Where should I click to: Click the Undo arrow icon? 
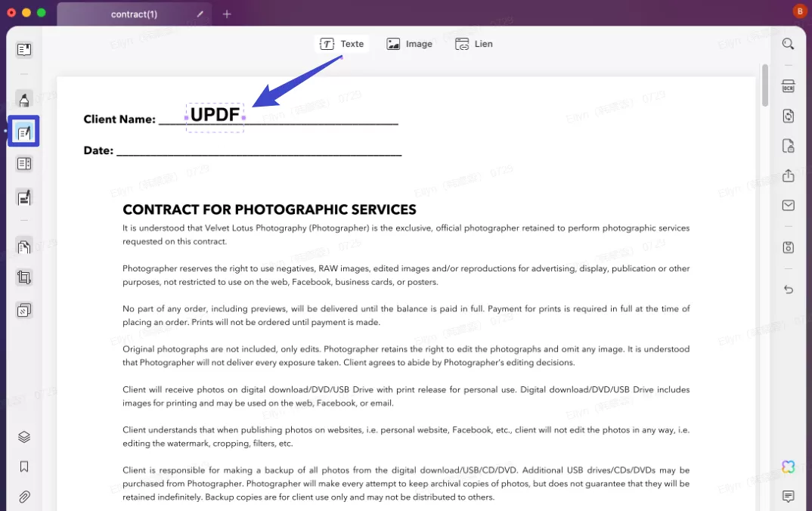788,290
